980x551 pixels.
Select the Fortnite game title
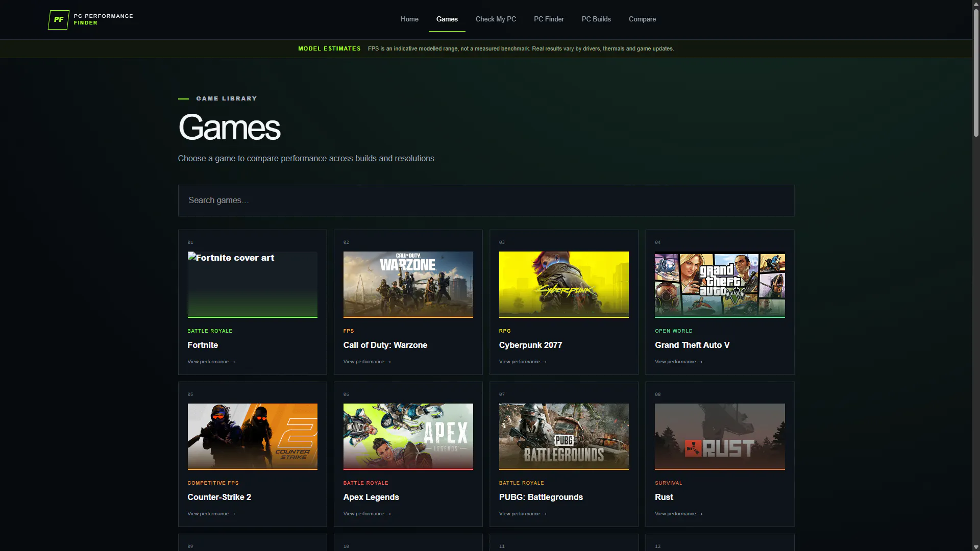pyautogui.click(x=203, y=345)
